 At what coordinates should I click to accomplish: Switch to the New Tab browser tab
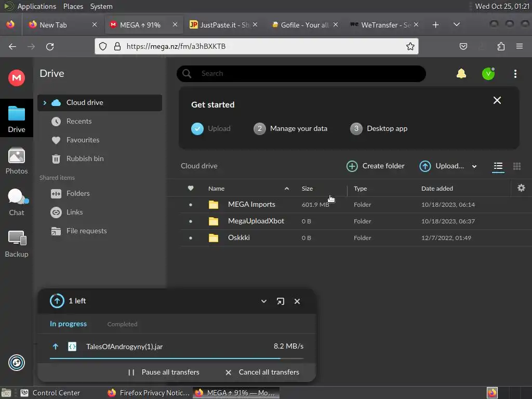point(63,25)
